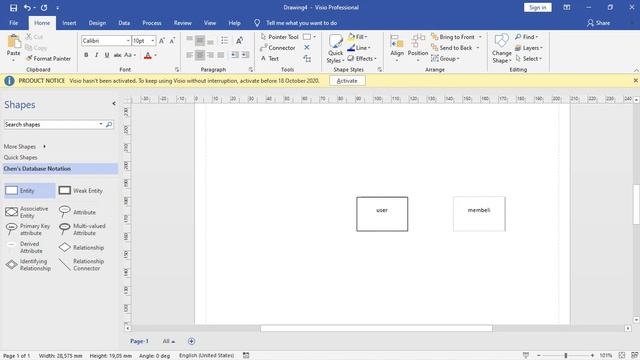Select the Connector tool
This screenshot has width=640, height=360.
pos(278,48)
